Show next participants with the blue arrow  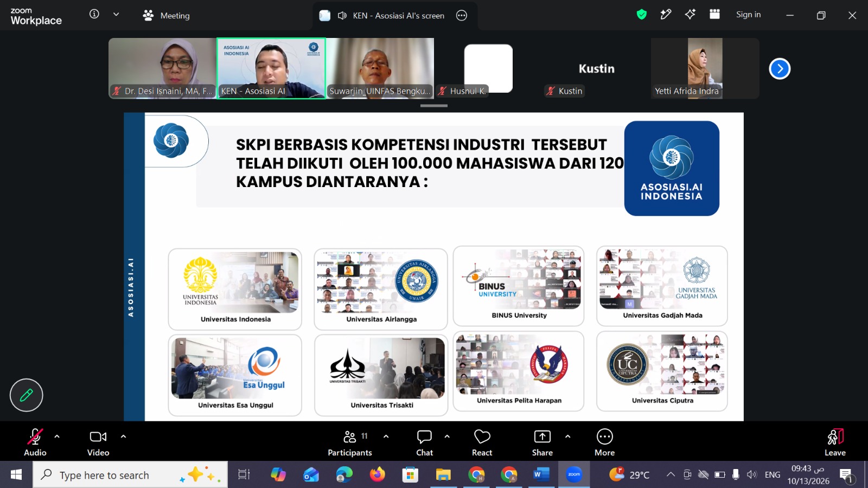pos(780,69)
